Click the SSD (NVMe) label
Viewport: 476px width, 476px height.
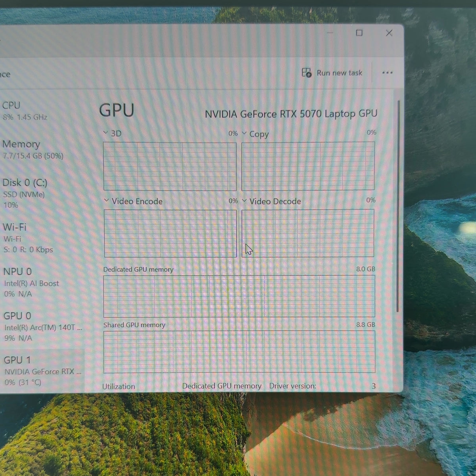coord(24,195)
